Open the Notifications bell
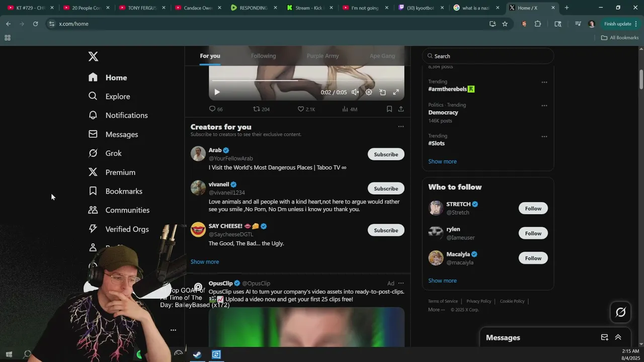The width and height of the screenshot is (644, 362). point(118,115)
